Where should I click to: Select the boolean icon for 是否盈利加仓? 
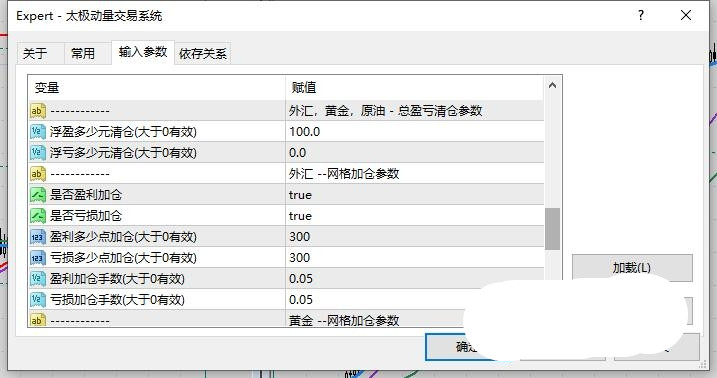38,195
